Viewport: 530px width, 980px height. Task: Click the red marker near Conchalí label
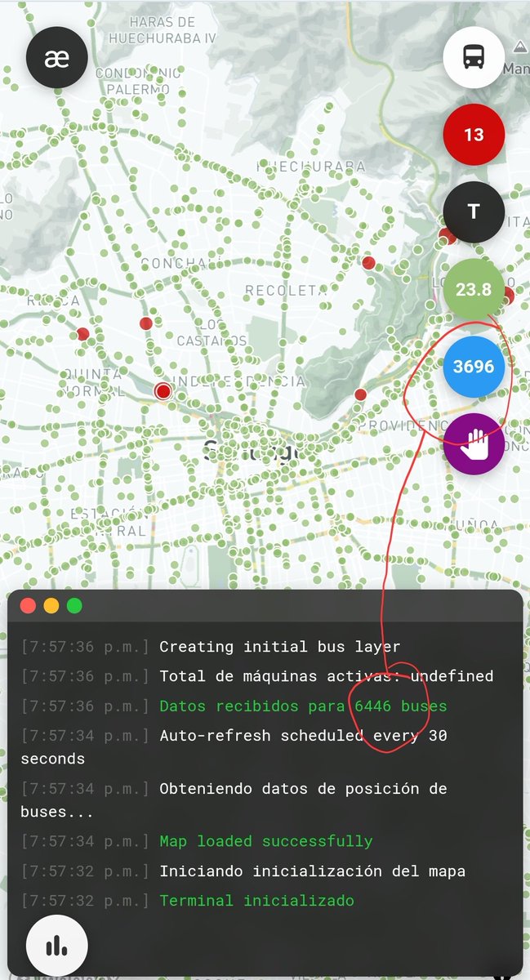coord(146,323)
